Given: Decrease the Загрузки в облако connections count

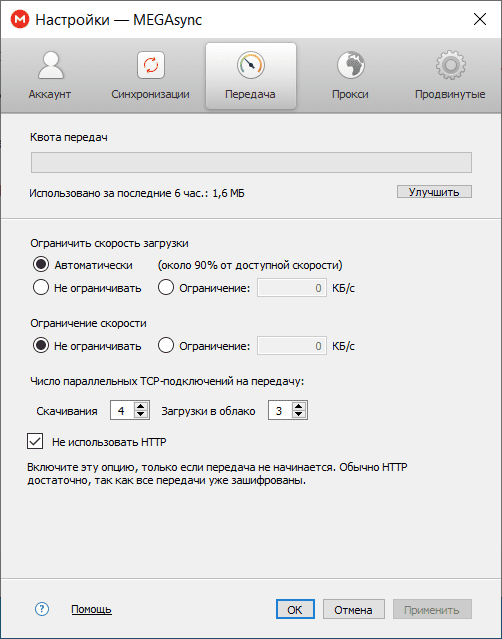Looking at the screenshot, I should (x=299, y=414).
